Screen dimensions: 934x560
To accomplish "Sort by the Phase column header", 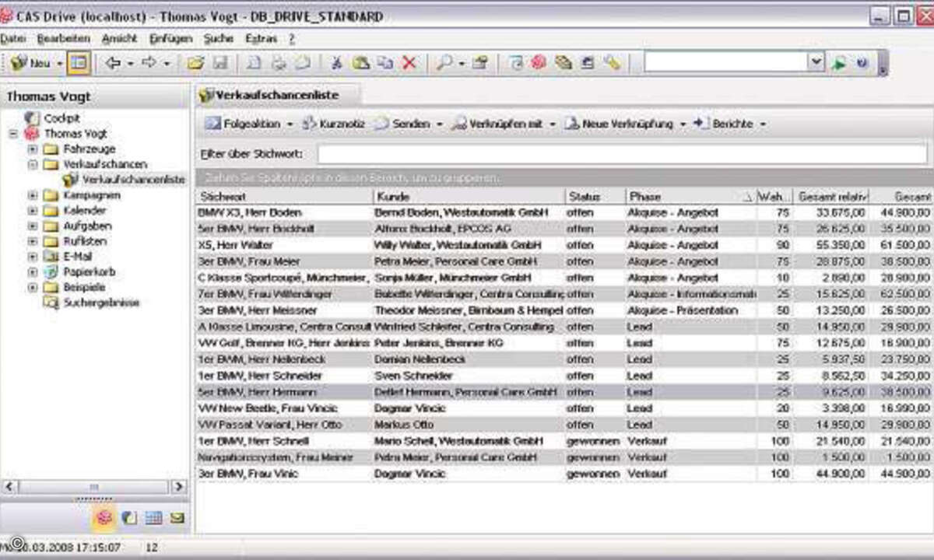I will (690, 197).
